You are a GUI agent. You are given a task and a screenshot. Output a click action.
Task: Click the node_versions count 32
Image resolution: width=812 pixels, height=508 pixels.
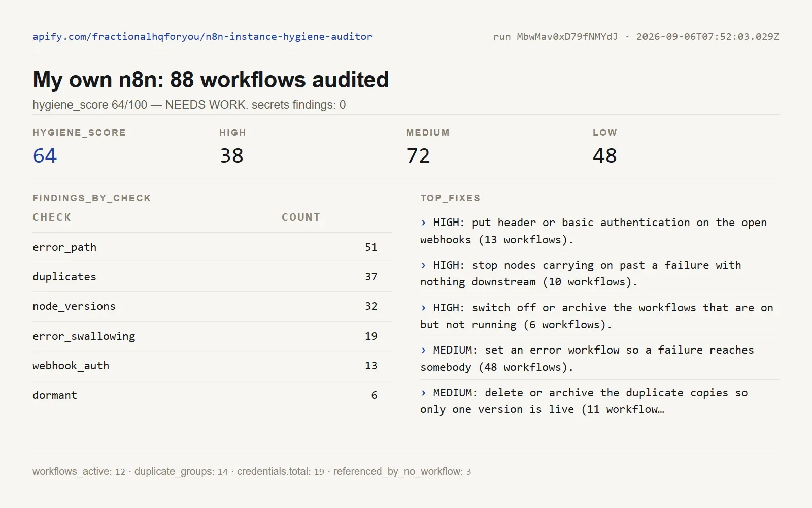tap(371, 306)
